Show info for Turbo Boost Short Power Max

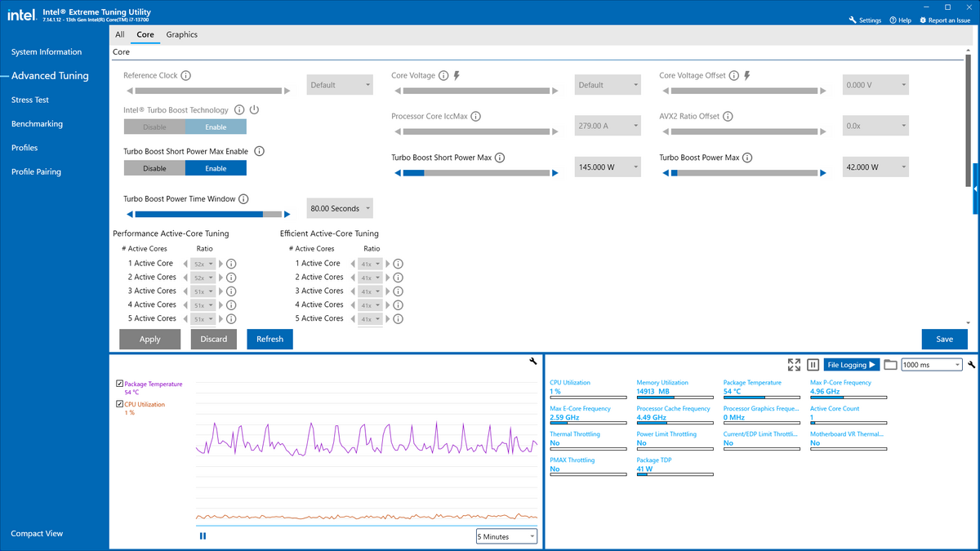(500, 158)
